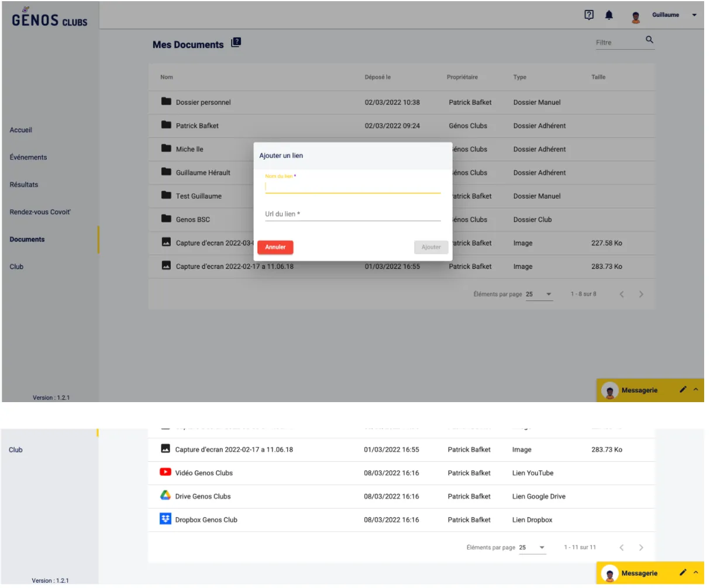Viewport: 710px width, 588px height.
Task: Open Événements from the sidebar
Action: click(x=28, y=157)
